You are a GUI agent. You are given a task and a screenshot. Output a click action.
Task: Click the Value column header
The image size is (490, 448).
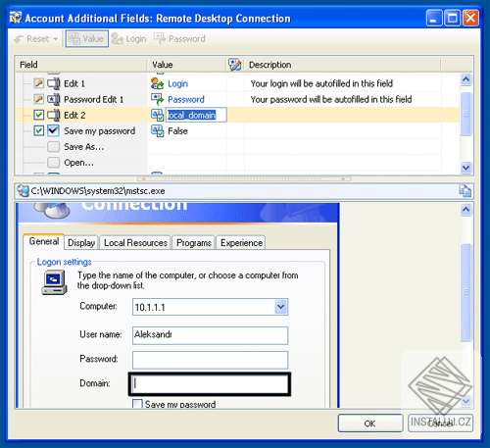186,65
